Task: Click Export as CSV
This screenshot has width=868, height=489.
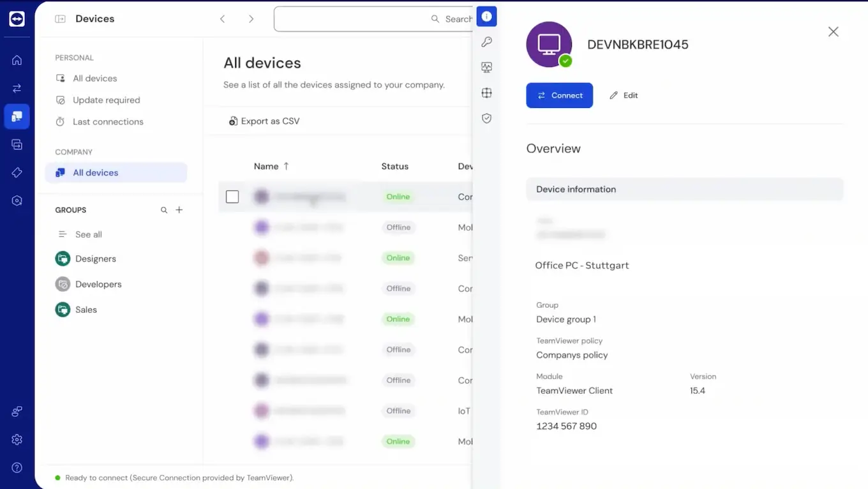Action: point(264,121)
